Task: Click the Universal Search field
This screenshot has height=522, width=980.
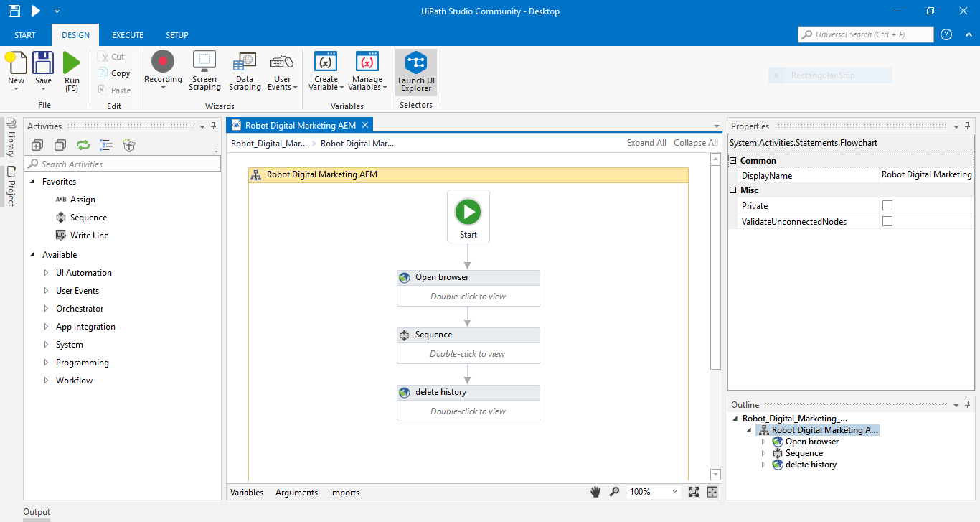Action: [x=865, y=34]
